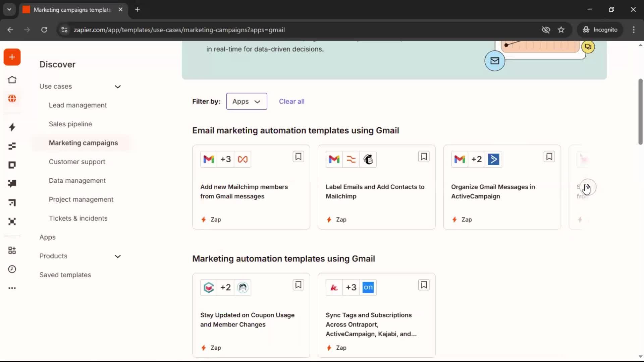644x362 pixels.
Task: Select the Discover globe icon
Action: point(12,99)
